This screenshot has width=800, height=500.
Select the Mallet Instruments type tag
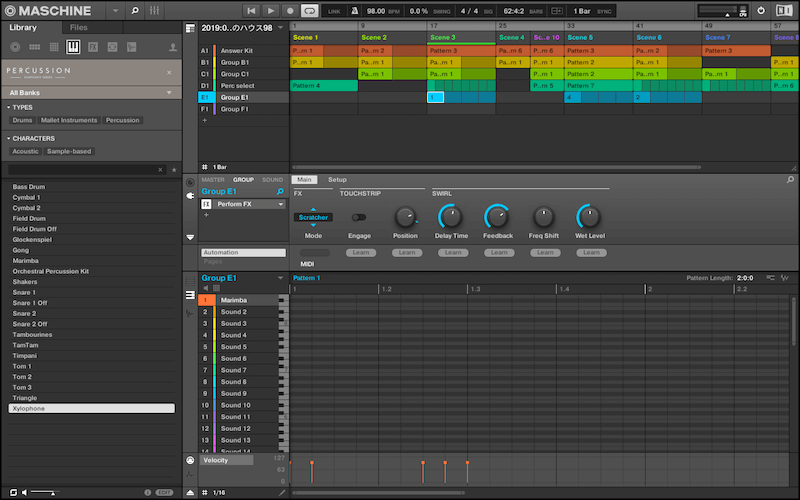click(69, 120)
